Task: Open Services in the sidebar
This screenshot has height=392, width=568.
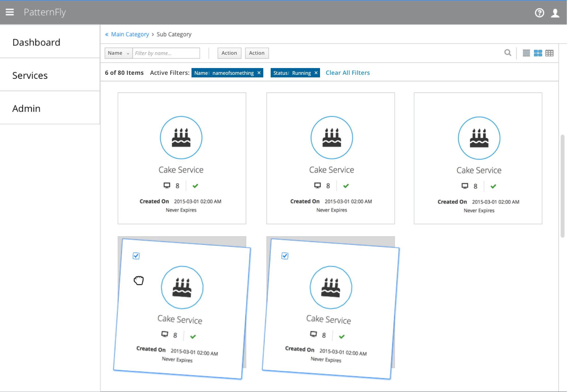Action: click(x=30, y=75)
